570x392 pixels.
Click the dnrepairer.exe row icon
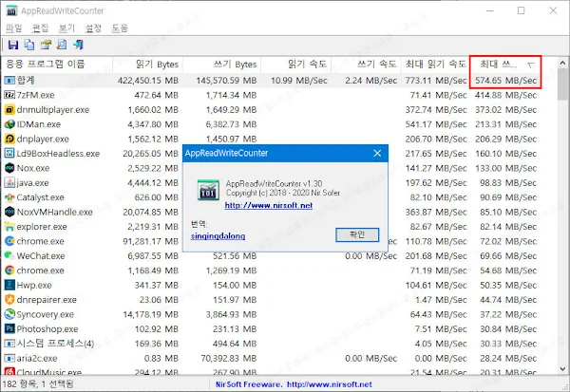[x=9, y=300]
